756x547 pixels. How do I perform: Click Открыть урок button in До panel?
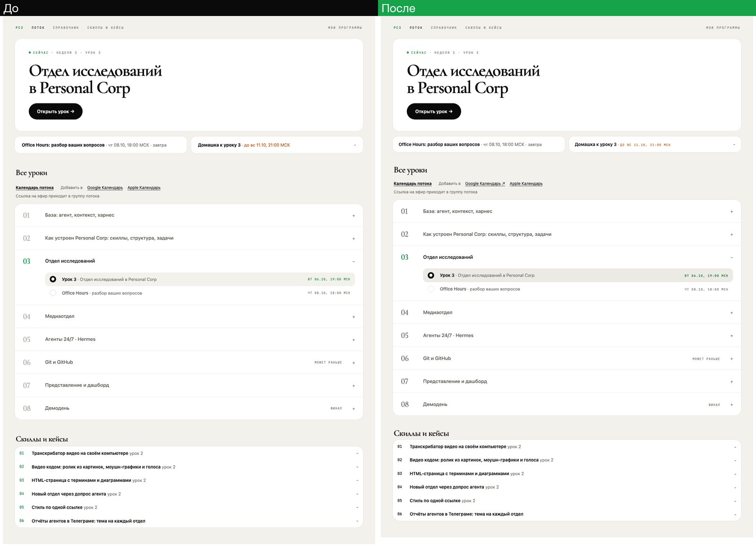pos(56,111)
